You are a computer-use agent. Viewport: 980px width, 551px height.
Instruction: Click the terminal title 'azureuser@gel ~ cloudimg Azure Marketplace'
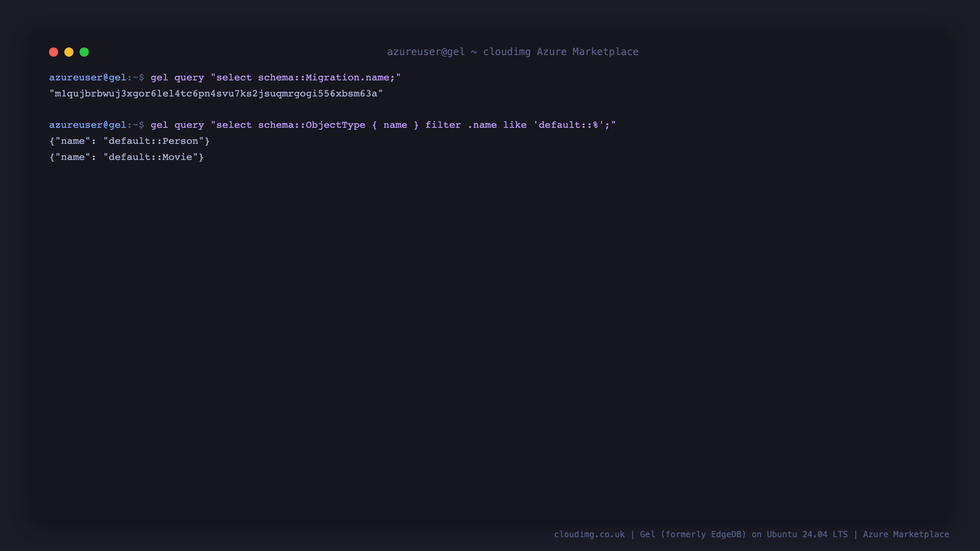pyautogui.click(x=512, y=52)
